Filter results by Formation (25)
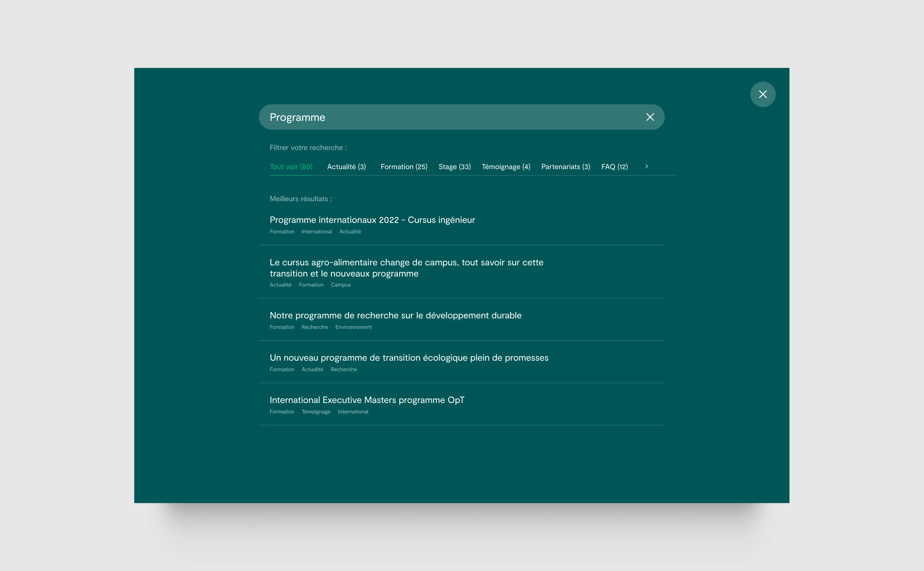 click(404, 167)
